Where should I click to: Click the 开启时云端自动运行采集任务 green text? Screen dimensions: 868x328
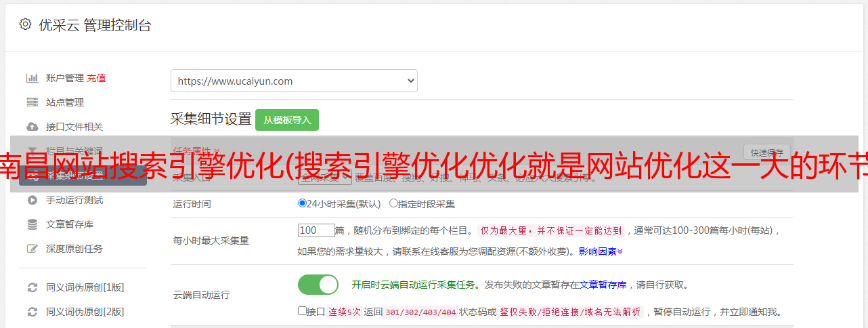click(413, 285)
